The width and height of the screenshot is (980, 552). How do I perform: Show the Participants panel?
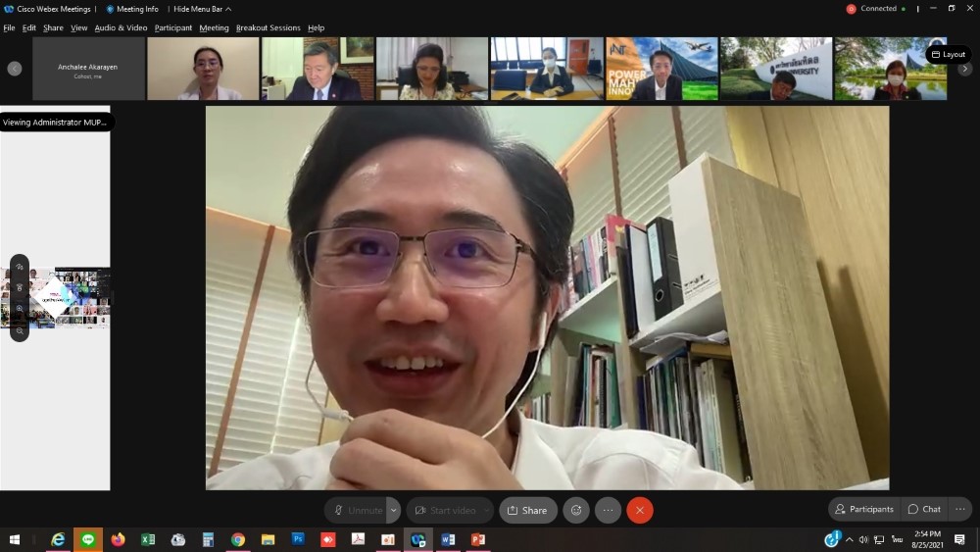tap(863, 509)
